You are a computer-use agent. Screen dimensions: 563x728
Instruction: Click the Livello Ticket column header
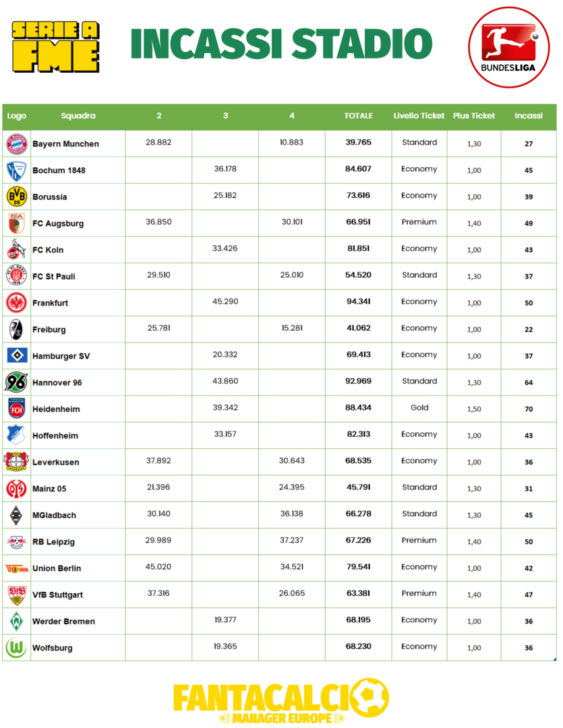pos(419,116)
